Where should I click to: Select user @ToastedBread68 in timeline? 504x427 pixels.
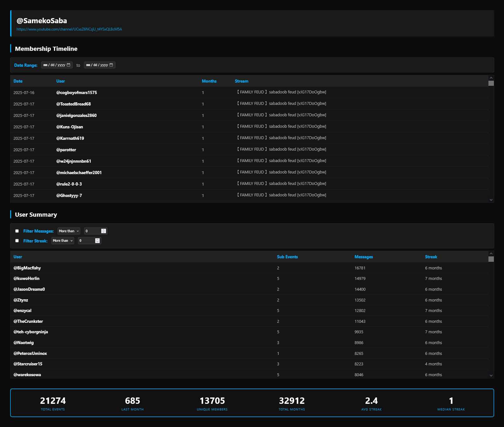[x=73, y=104]
